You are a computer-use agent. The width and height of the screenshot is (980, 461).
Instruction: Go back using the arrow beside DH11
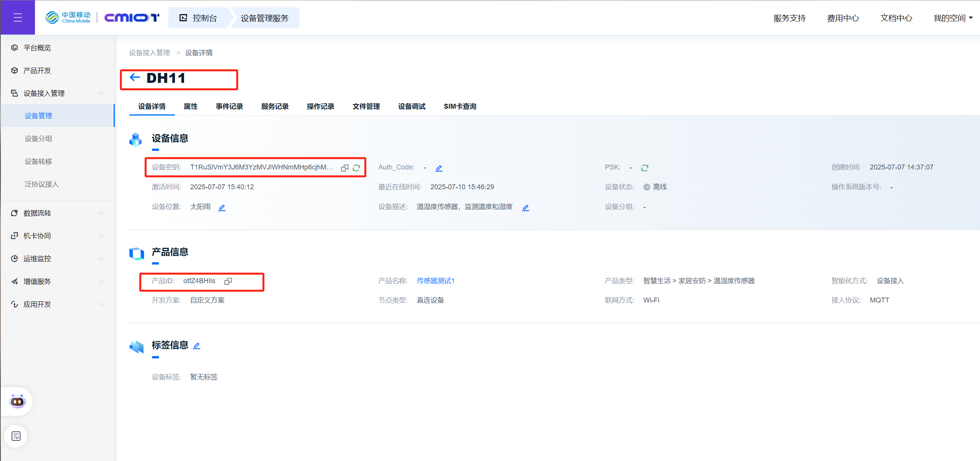click(x=135, y=78)
